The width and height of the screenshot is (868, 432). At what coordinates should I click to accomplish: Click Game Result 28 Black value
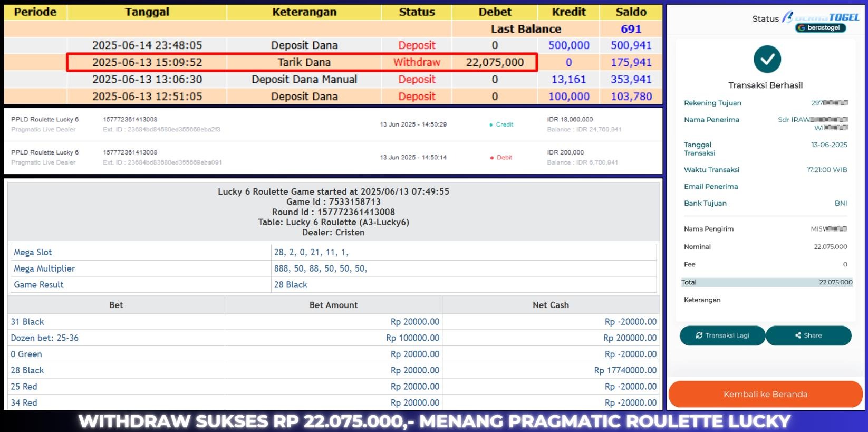coord(291,285)
